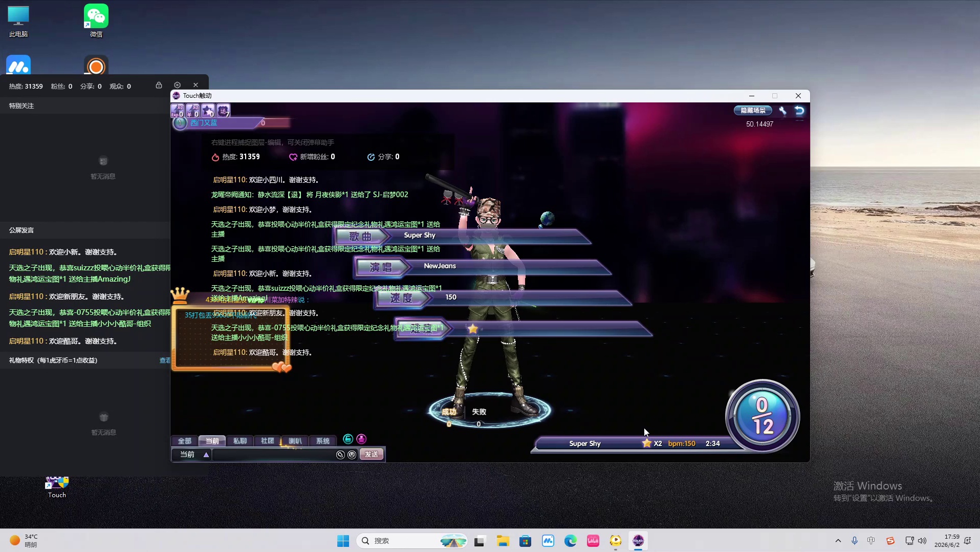
Task: Open 微信 WeChat desktop shortcut
Action: [96, 20]
